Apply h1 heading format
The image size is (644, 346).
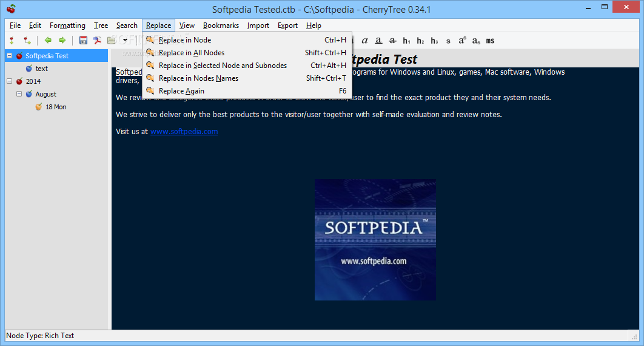(407, 40)
